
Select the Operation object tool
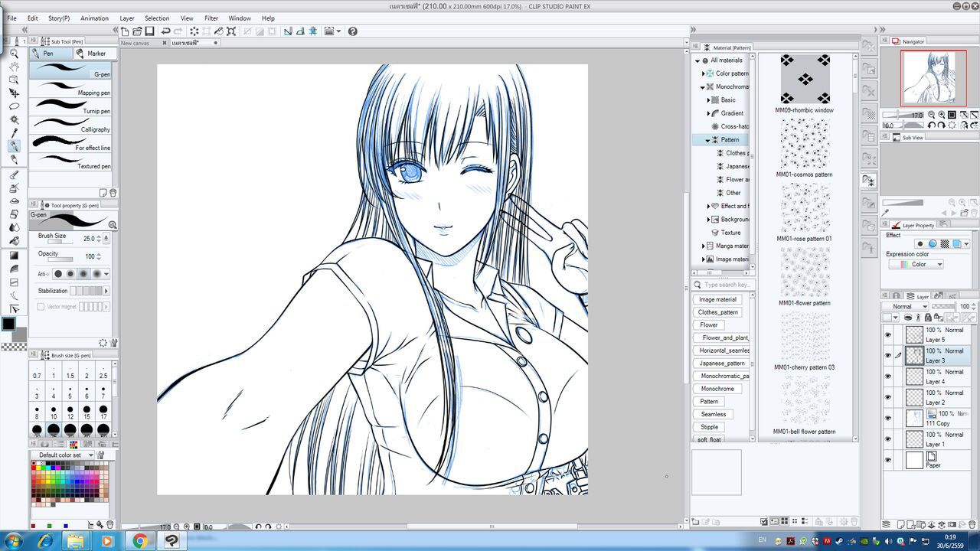14,80
